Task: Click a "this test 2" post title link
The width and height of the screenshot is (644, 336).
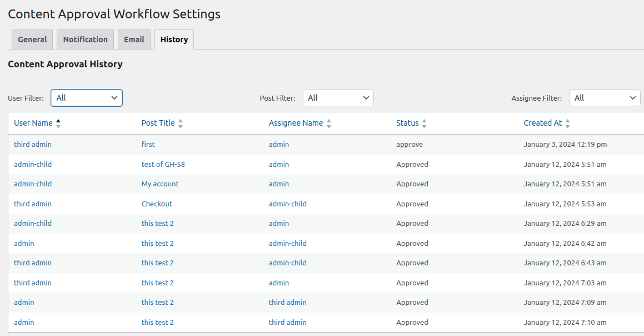Action: pos(157,223)
